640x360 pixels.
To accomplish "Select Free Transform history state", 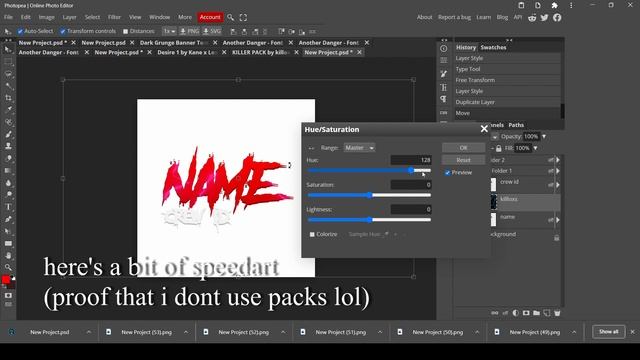I will coord(507,80).
